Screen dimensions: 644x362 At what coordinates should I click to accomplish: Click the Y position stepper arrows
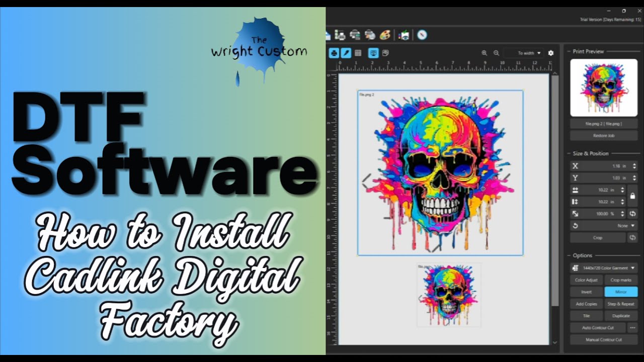click(634, 178)
